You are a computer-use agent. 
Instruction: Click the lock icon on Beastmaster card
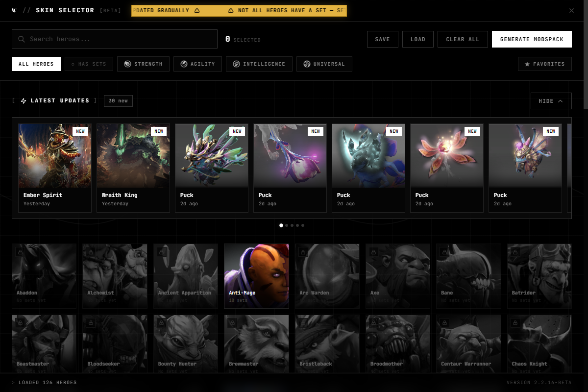tap(20, 323)
